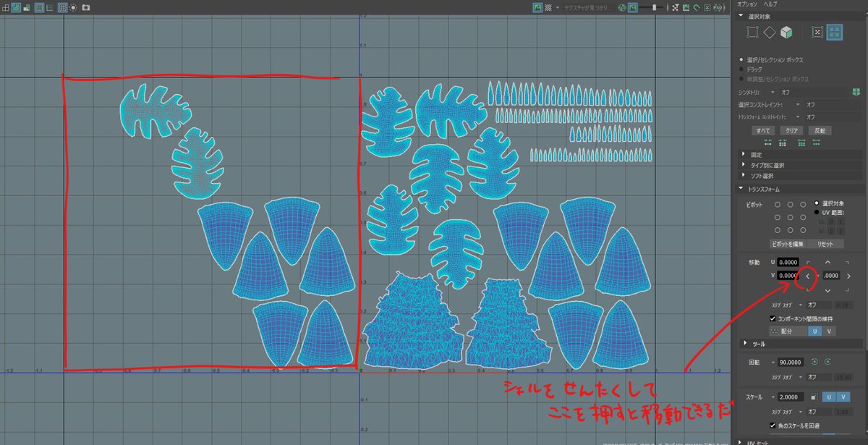The width and height of the screenshot is (868, 445).
Task: Click the ピボットを編集 button
Action: [x=786, y=244]
